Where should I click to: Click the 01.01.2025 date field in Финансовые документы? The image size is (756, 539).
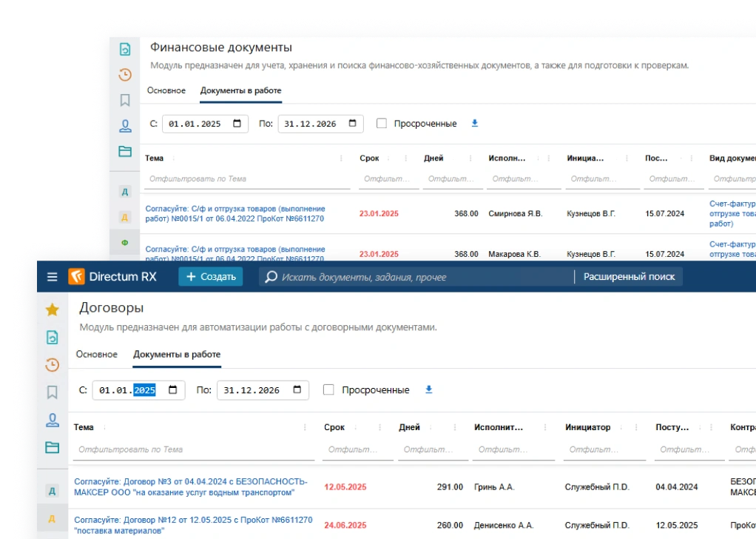[x=205, y=124]
